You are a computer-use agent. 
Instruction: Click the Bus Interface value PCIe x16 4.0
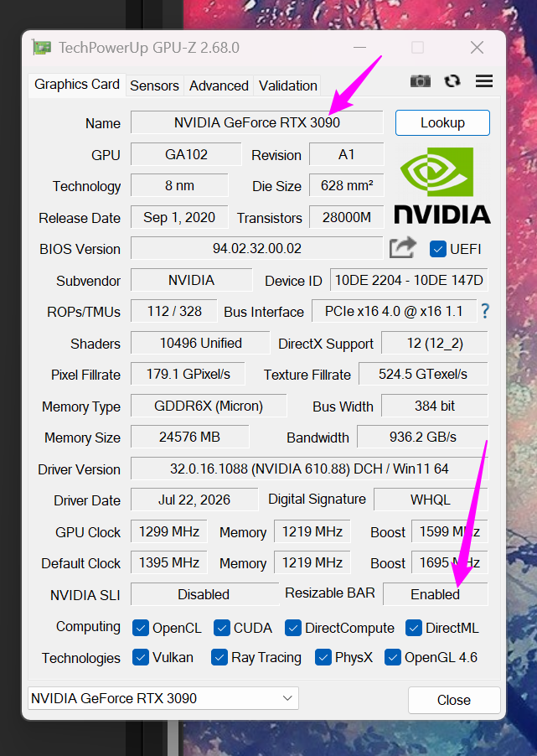pyautogui.click(x=394, y=312)
